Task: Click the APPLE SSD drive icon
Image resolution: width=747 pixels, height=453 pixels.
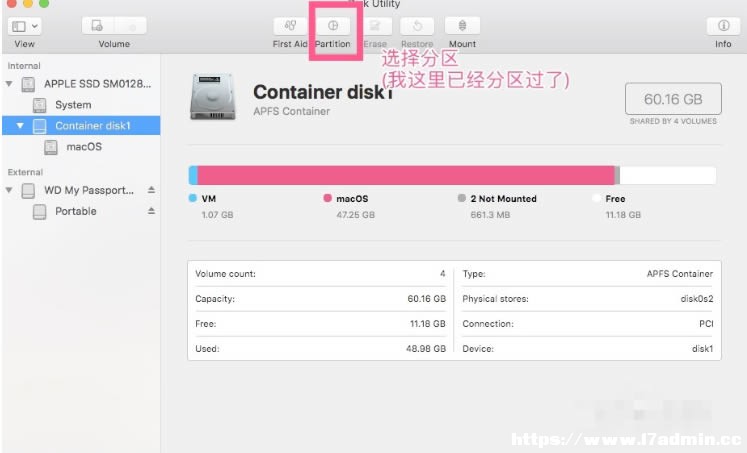Action: coord(28,84)
